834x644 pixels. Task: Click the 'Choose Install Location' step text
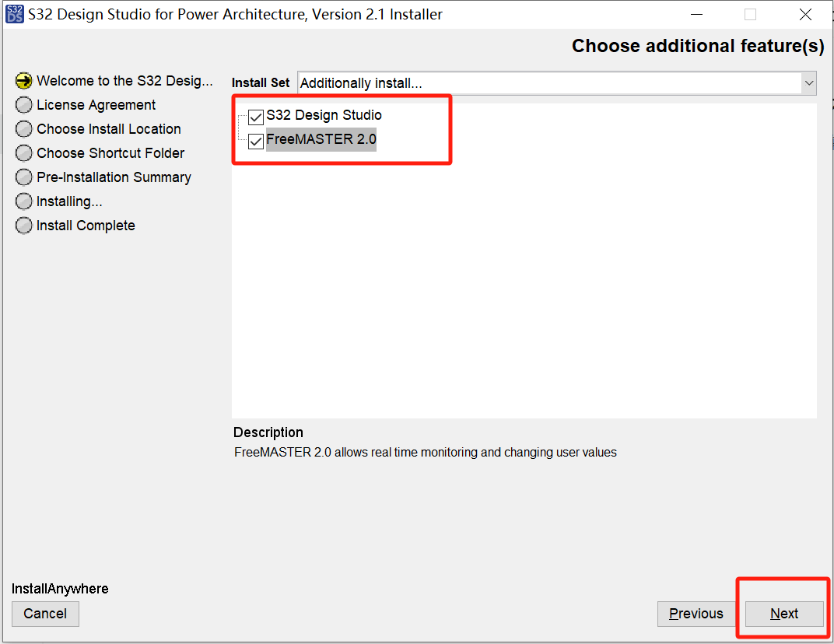pos(108,128)
